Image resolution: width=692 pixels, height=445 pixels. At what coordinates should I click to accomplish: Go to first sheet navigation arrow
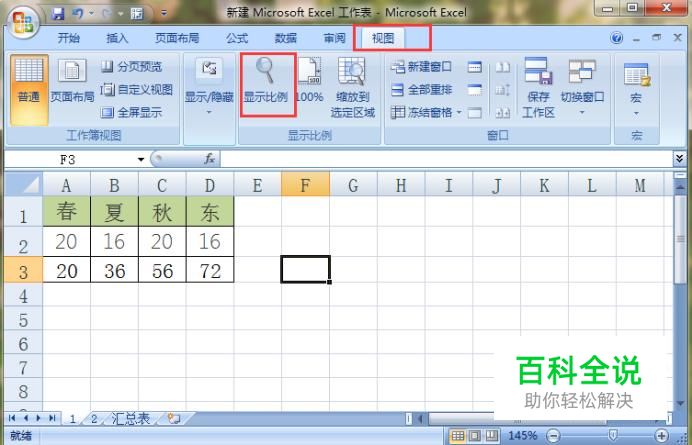click(12, 418)
